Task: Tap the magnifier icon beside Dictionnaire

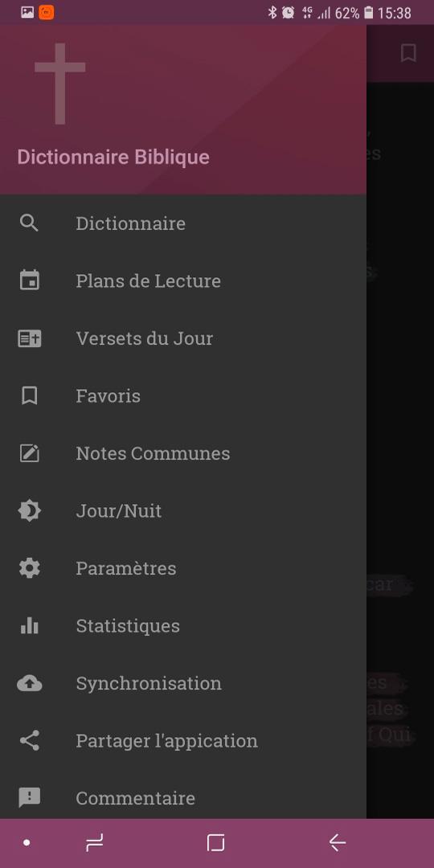Action: pyautogui.click(x=30, y=223)
